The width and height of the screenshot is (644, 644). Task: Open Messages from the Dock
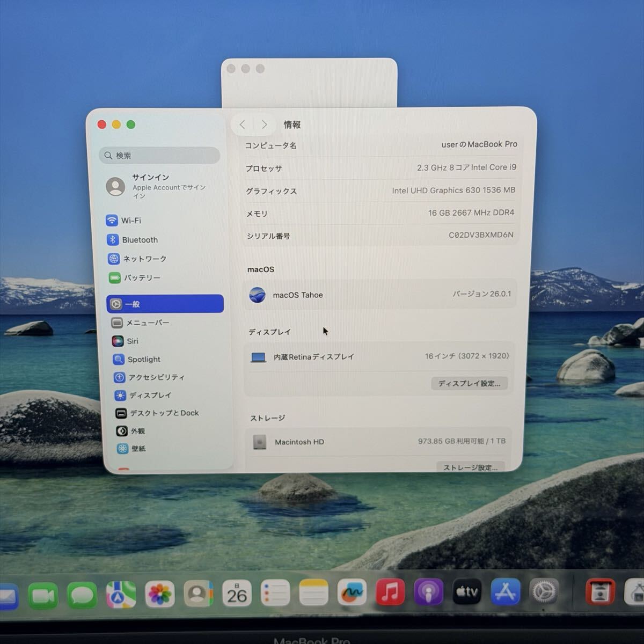pyautogui.click(x=82, y=595)
